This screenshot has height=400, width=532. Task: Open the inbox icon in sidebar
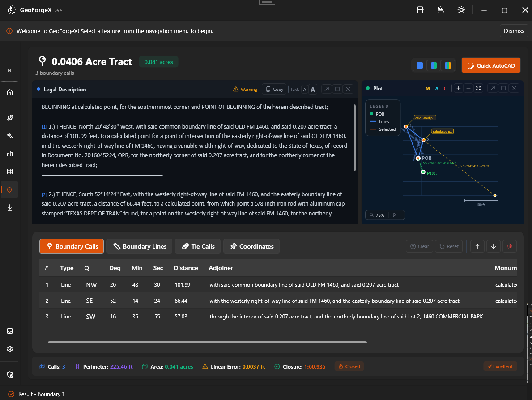click(9, 331)
